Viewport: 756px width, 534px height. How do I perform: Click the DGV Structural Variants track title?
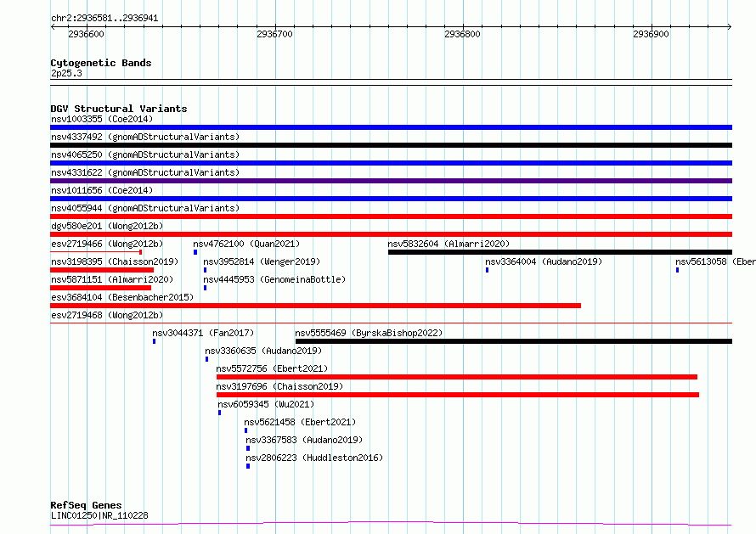(119, 109)
